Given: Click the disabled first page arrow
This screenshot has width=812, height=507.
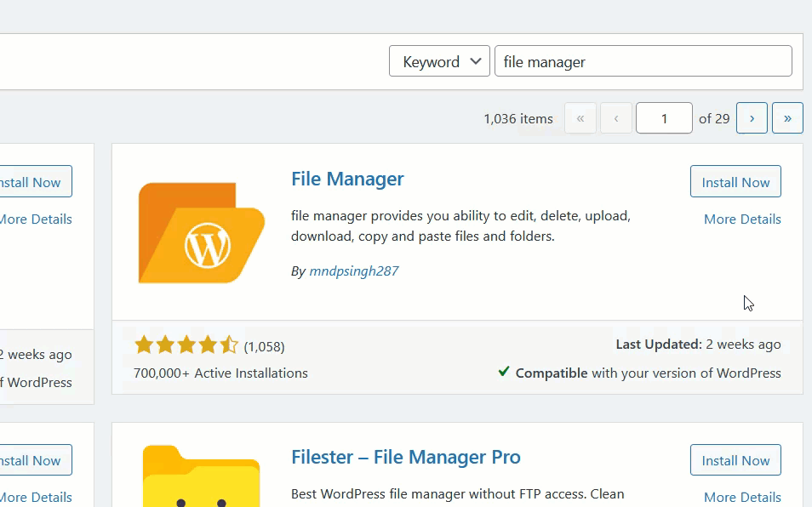Looking at the screenshot, I should [580, 118].
